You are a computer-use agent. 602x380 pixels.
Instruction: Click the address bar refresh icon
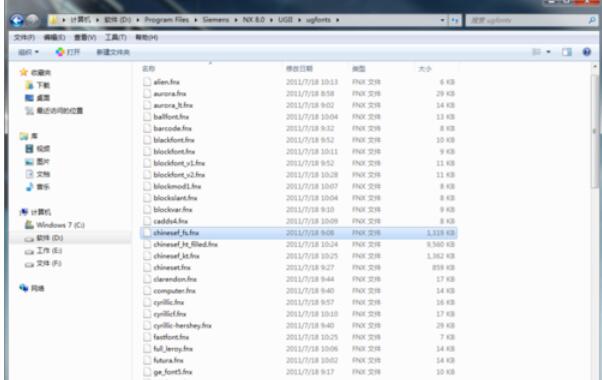coord(455,20)
